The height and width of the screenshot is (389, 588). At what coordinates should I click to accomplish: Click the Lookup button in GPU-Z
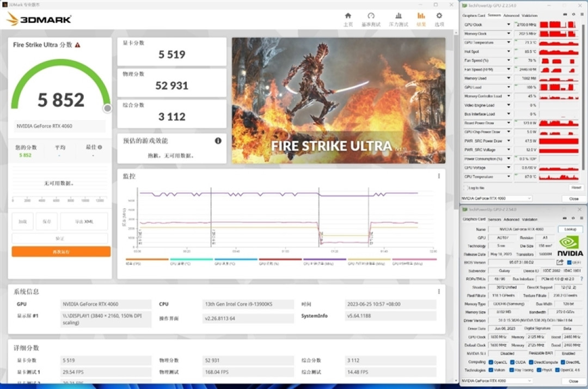[x=570, y=229]
